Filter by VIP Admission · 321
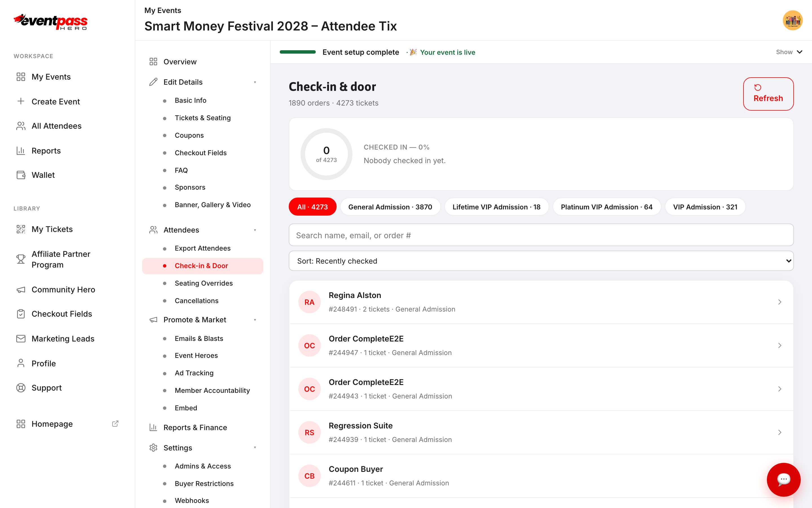Screen dimensions: 812x508 click(705, 207)
